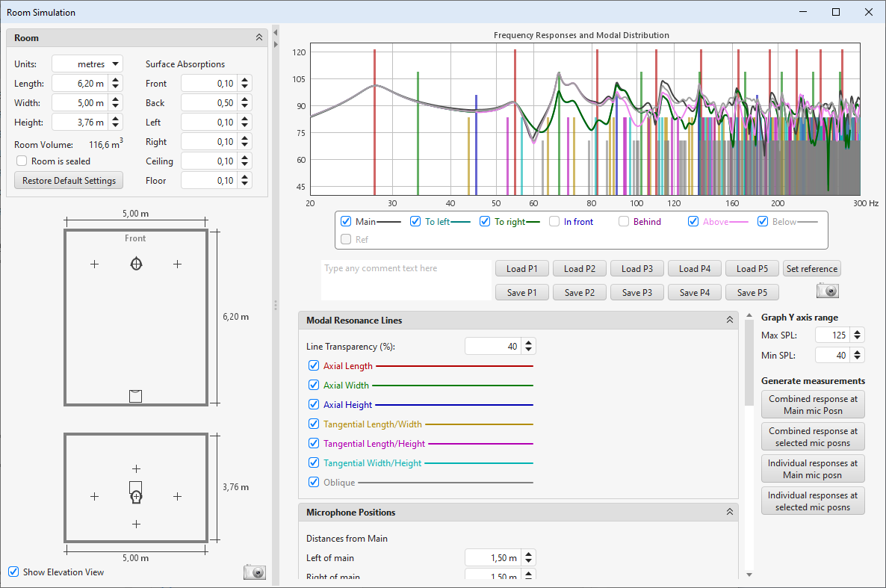Select the listener box in the room plan
The width and height of the screenshot is (886, 588).
(x=135, y=396)
